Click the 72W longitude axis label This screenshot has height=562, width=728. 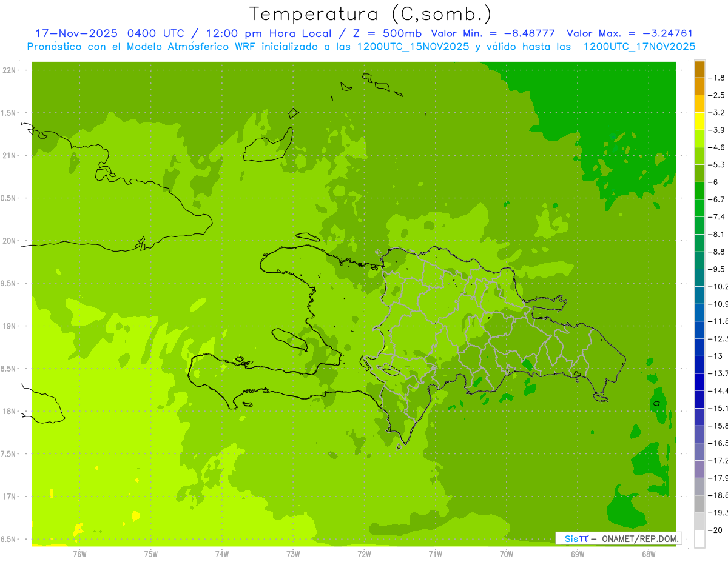[364, 554]
